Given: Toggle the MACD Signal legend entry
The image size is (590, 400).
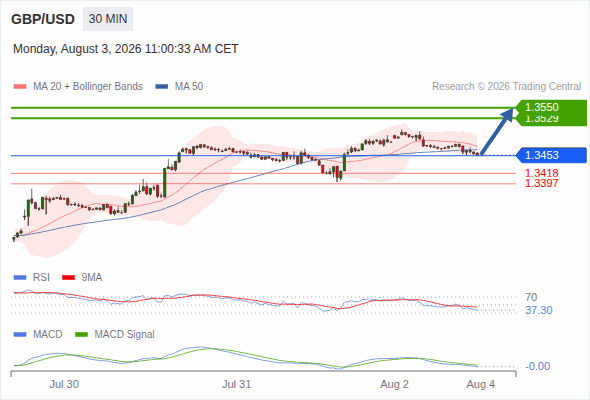Looking at the screenshot, I should (115, 334).
